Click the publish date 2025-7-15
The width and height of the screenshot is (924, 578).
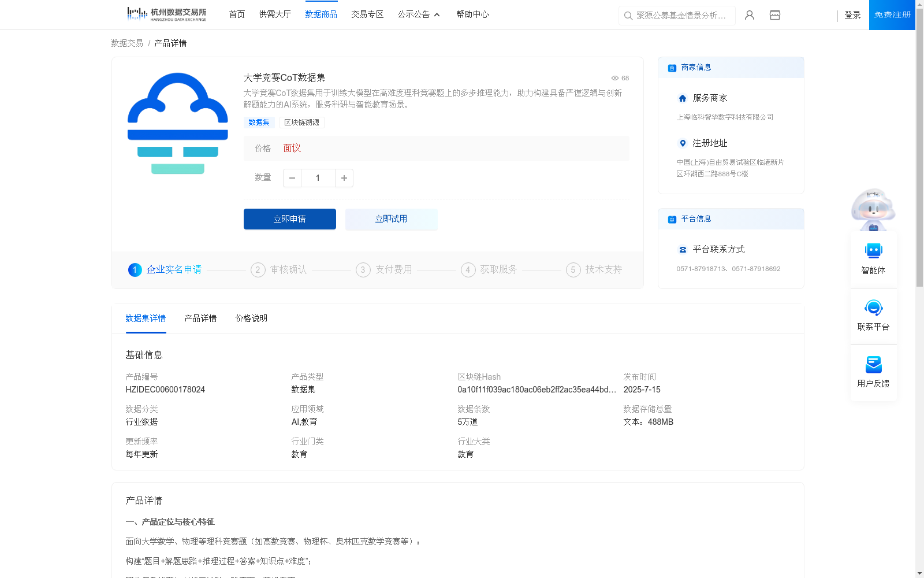642,390
